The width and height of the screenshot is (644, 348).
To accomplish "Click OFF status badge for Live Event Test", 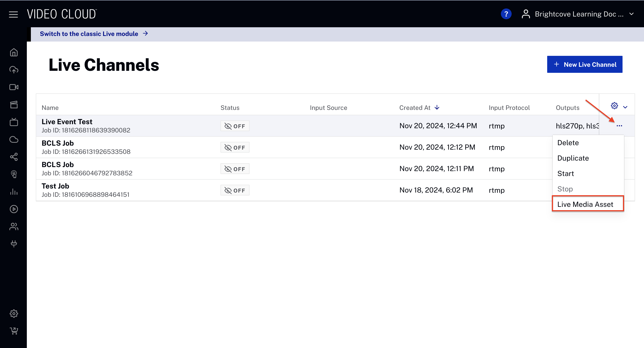I will (235, 126).
